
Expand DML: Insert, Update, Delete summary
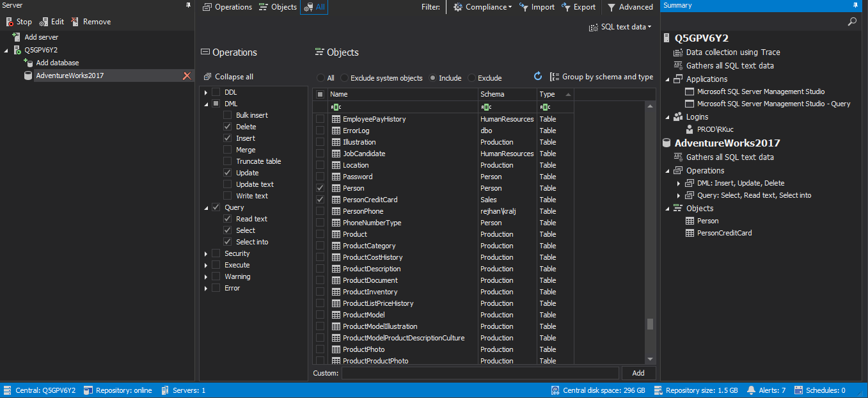[679, 183]
